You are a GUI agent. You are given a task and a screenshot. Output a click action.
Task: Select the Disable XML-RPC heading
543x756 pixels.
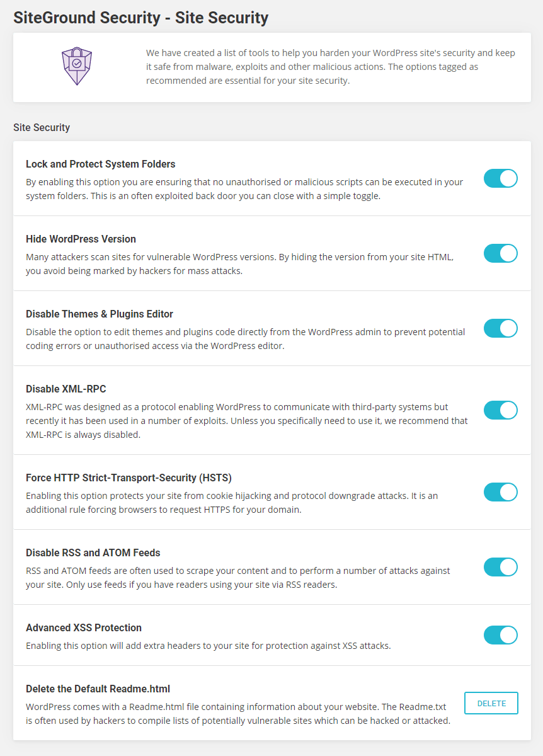pyautogui.click(x=67, y=389)
